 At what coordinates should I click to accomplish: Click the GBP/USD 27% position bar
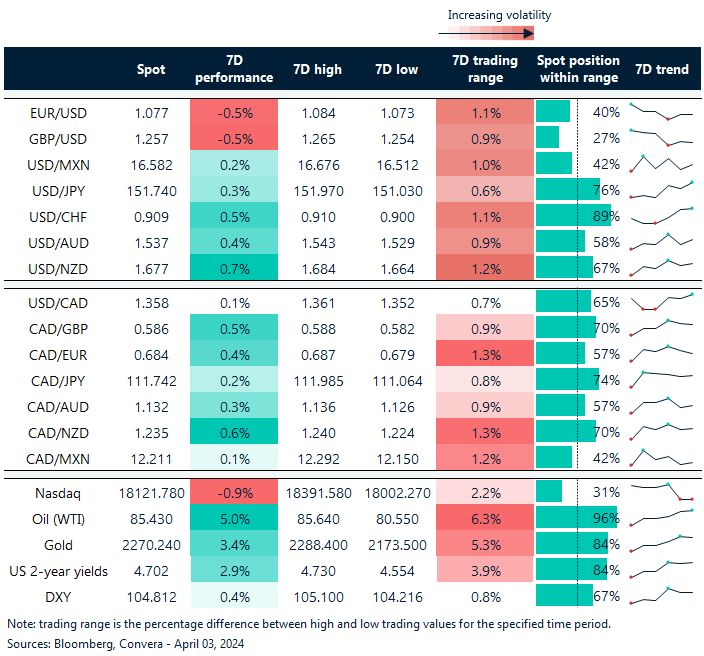[548, 138]
